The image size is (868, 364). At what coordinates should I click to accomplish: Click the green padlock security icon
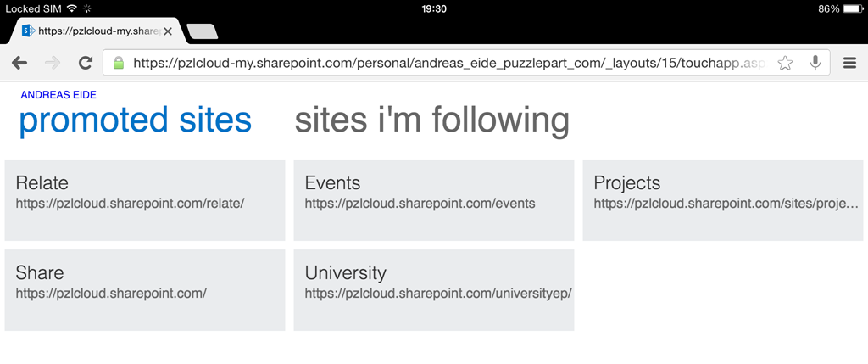(x=119, y=63)
